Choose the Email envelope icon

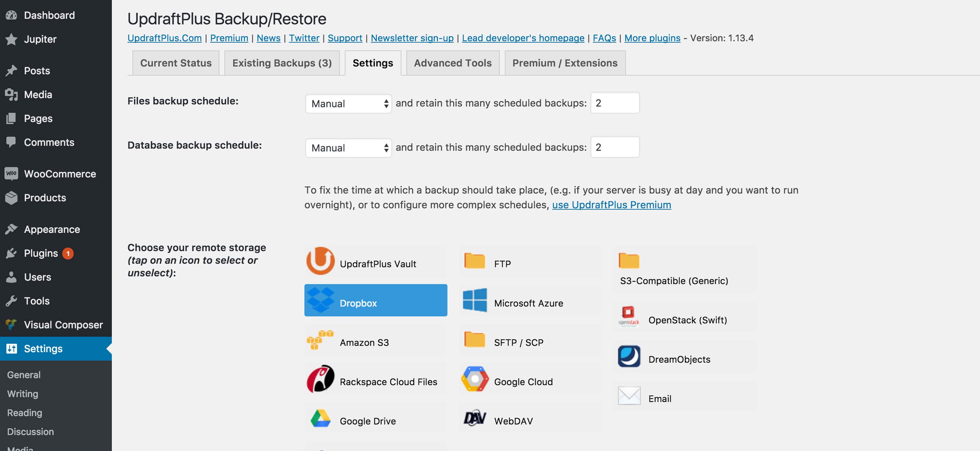point(629,396)
